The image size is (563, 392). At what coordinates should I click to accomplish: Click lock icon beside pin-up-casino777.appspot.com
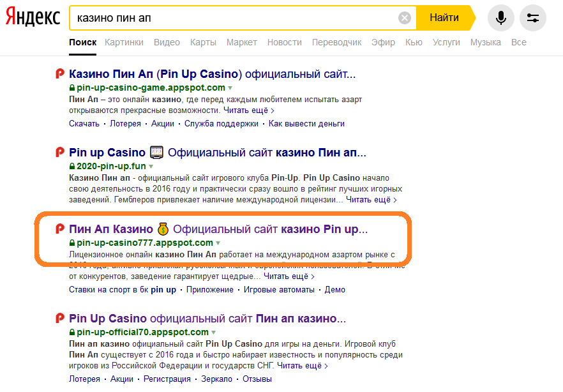click(x=71, y=243)
